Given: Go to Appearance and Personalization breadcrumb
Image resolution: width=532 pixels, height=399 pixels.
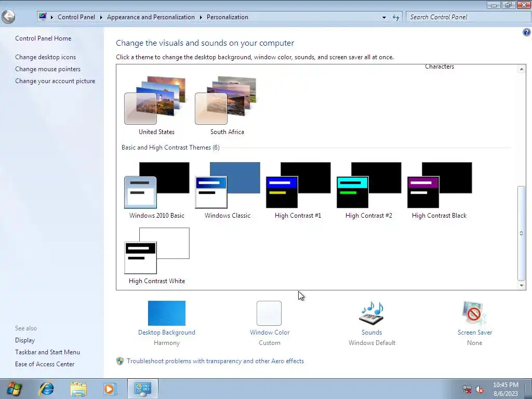Looking at the screenshot, I should [151, 17].
